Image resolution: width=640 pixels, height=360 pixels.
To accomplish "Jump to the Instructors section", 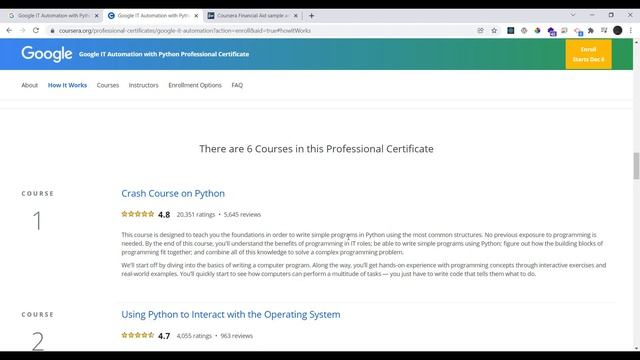I will point(143,85).
